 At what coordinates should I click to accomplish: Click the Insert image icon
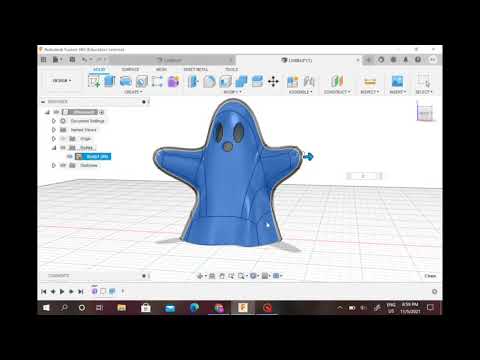[397, 81]
